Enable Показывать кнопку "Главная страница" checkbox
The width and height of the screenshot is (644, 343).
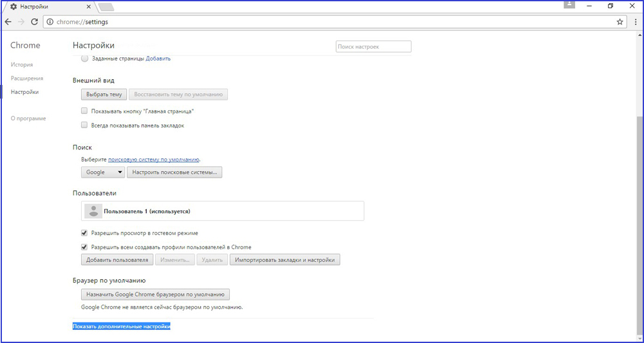[x=84, y=111]
